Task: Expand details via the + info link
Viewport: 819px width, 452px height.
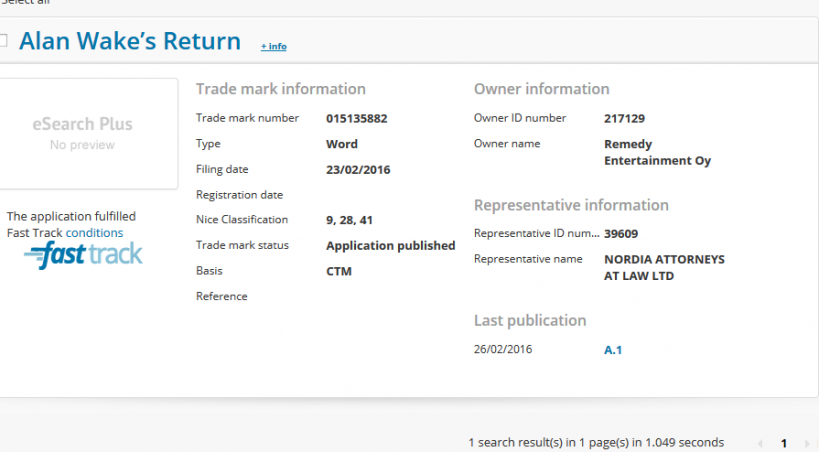Action: click(273, 46)
